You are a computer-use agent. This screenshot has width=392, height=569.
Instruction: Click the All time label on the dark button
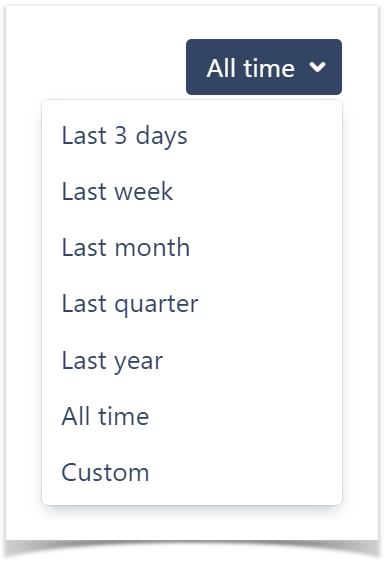[x=250, y=68]
